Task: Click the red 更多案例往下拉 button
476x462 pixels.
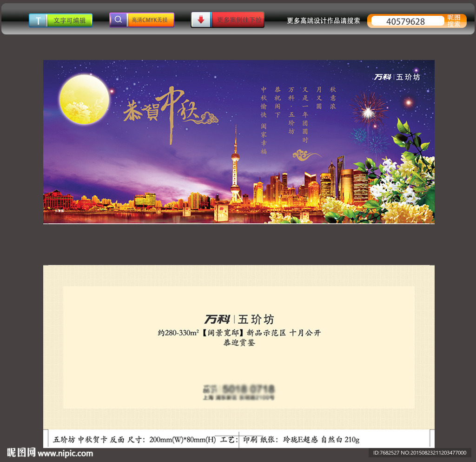Action: tap(238, 20)
